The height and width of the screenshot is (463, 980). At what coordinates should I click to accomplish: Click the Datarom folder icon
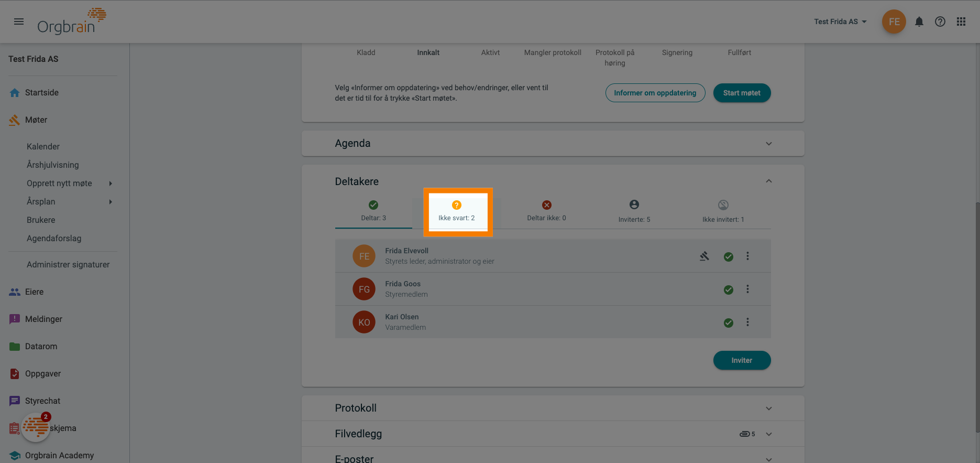point(15,347)
